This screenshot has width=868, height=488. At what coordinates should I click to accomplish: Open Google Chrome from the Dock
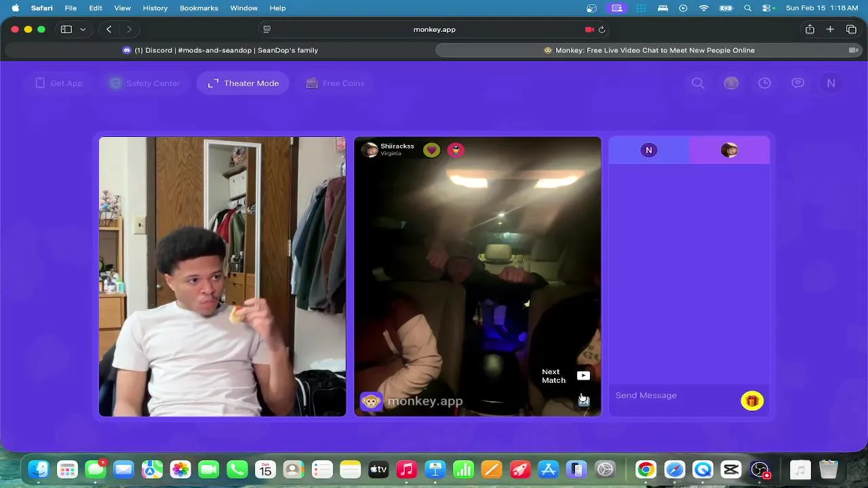[646, 469]
